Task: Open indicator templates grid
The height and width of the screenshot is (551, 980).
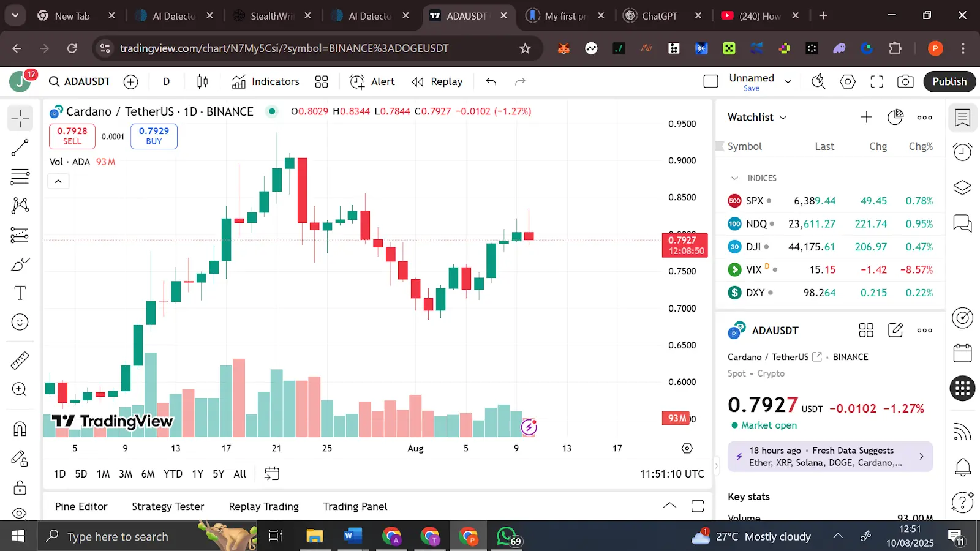Action: (322, 81)
